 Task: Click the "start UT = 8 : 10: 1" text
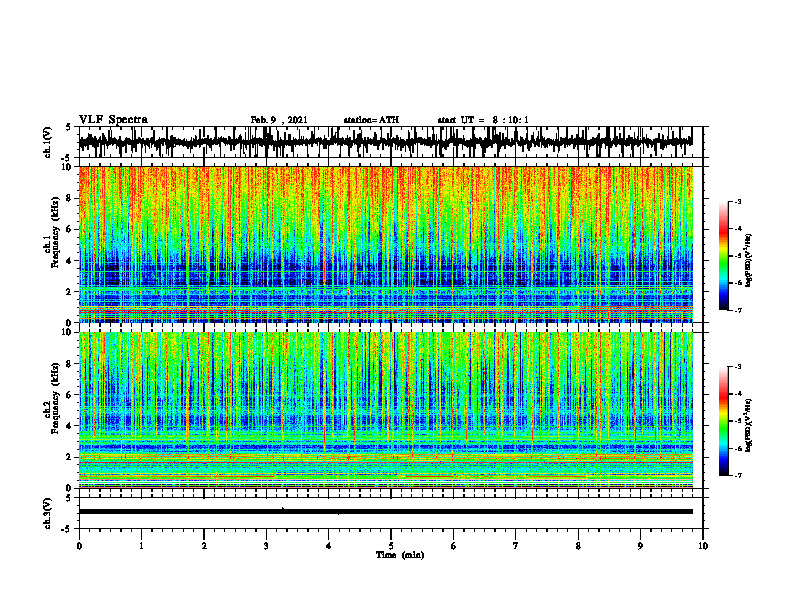(483, 120)
